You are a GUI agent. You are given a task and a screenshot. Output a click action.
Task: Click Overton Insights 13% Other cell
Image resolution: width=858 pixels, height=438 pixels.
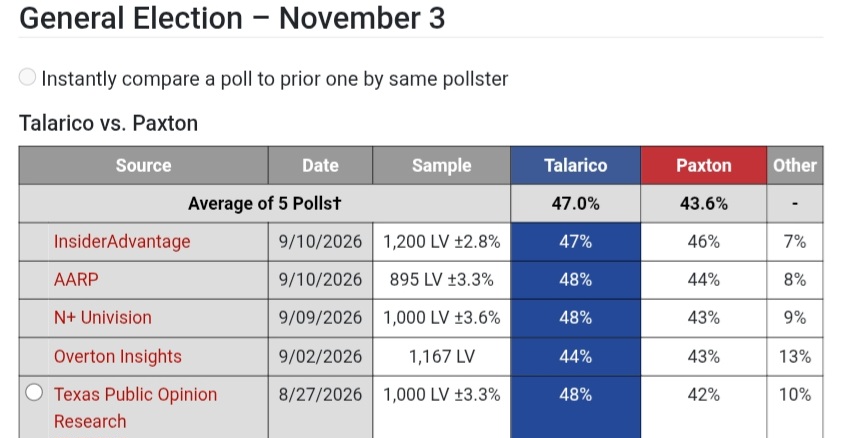795,356
